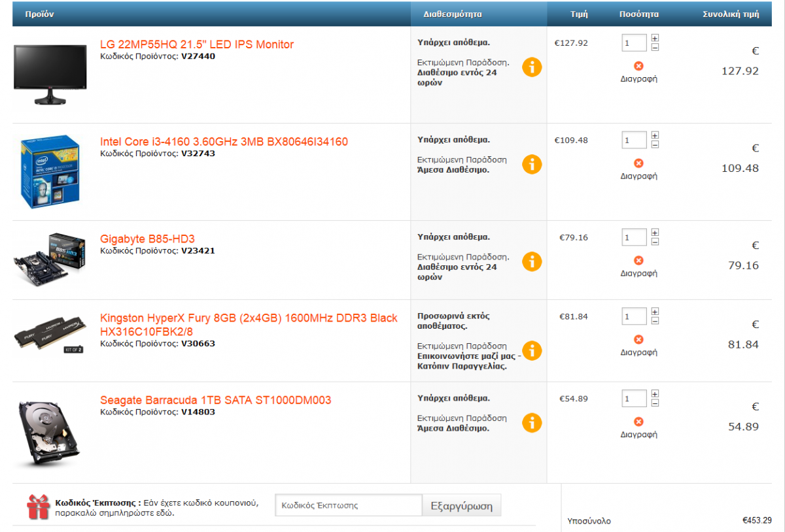This screenshot has width=785, height=532.
Task: Open Gigabyte B85-HD3 product link
Action: [147, 239]
